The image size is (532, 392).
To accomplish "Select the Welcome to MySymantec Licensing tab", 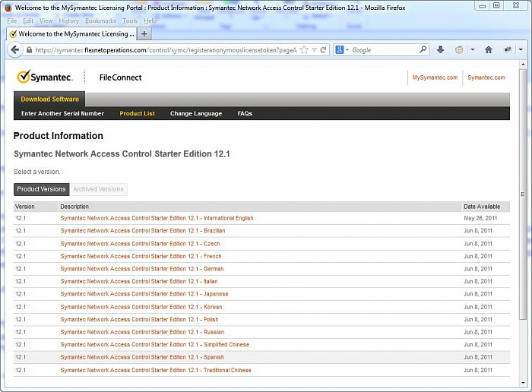I will tap(71, 34).
